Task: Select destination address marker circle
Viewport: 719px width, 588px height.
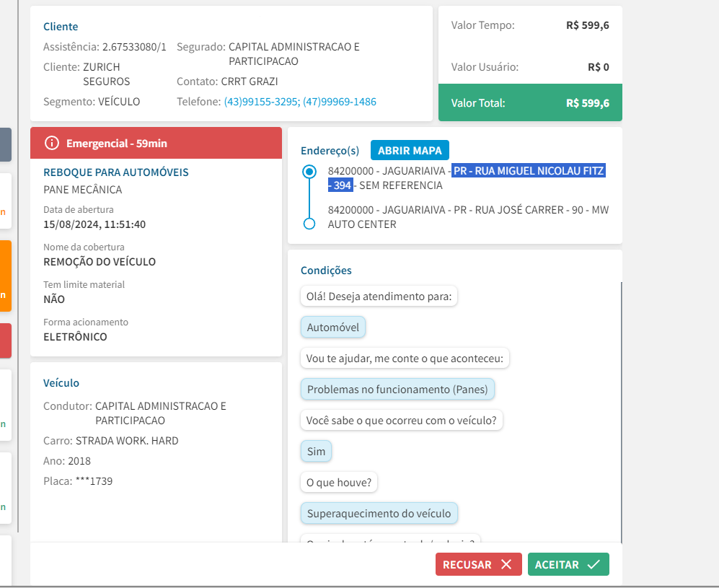Action: [x=309, y=224]
